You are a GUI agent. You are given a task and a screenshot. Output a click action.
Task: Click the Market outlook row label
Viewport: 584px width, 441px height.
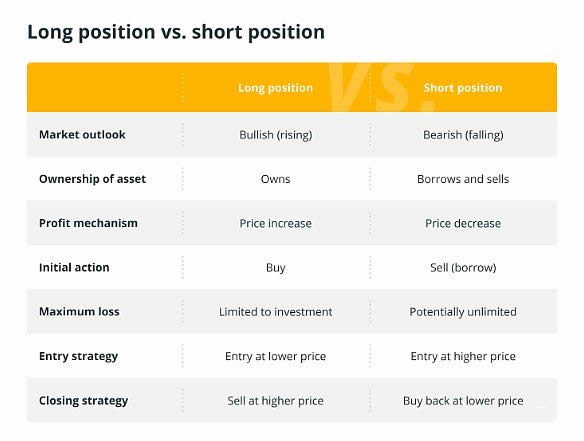pos(82,134)
